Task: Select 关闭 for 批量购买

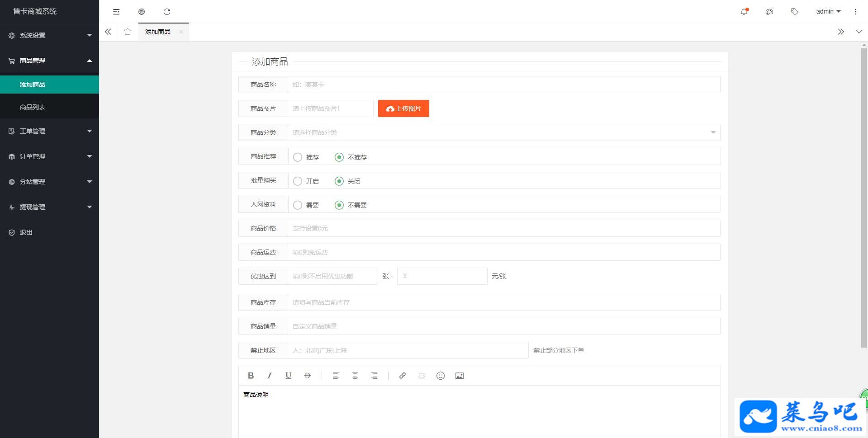Action: point(347,181)
